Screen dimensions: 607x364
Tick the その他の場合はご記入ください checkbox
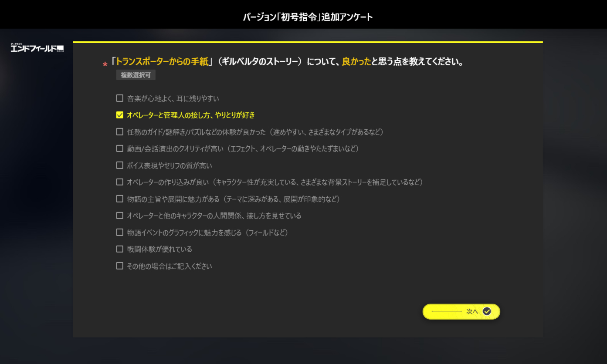click(120, 266)
